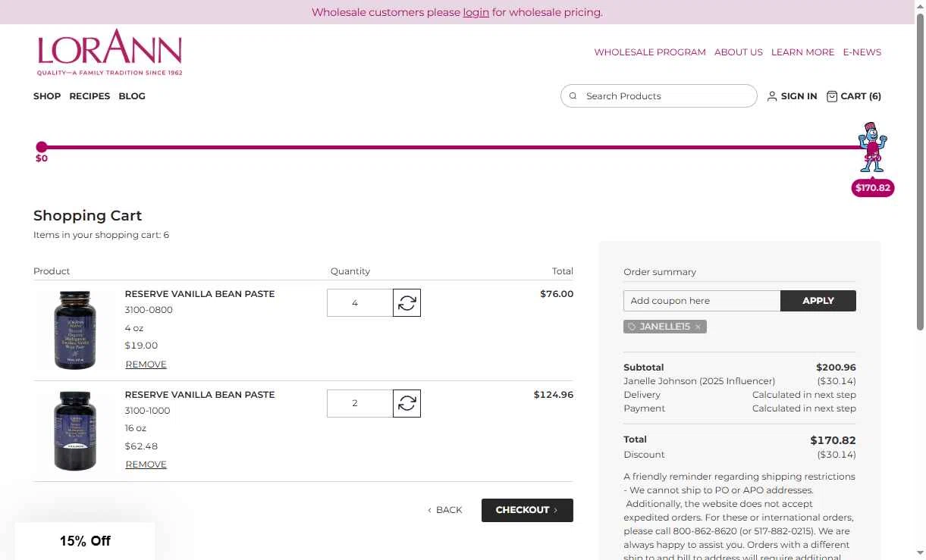This screenshot has height=560, width=926.
Task: Go to the About Us page
Action: point(739,52)
